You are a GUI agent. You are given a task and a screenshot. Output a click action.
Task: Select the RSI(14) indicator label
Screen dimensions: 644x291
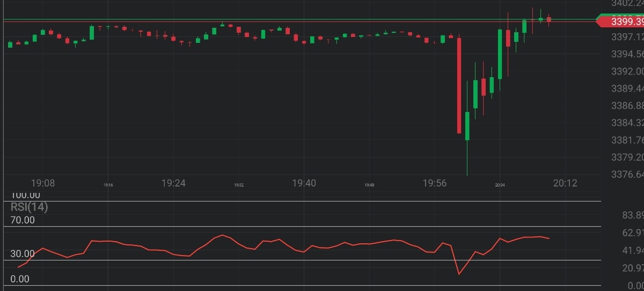tap(29, 207)
